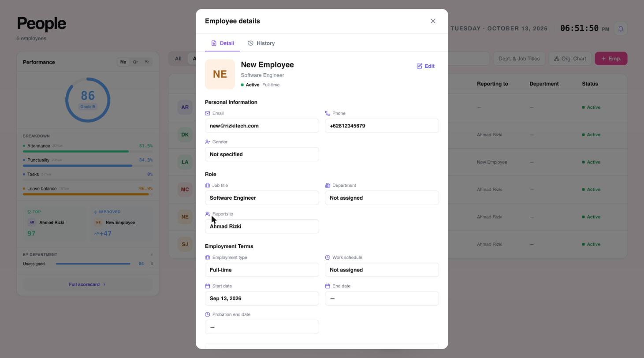Click the building icon beside Department label

tap(328, 185)
